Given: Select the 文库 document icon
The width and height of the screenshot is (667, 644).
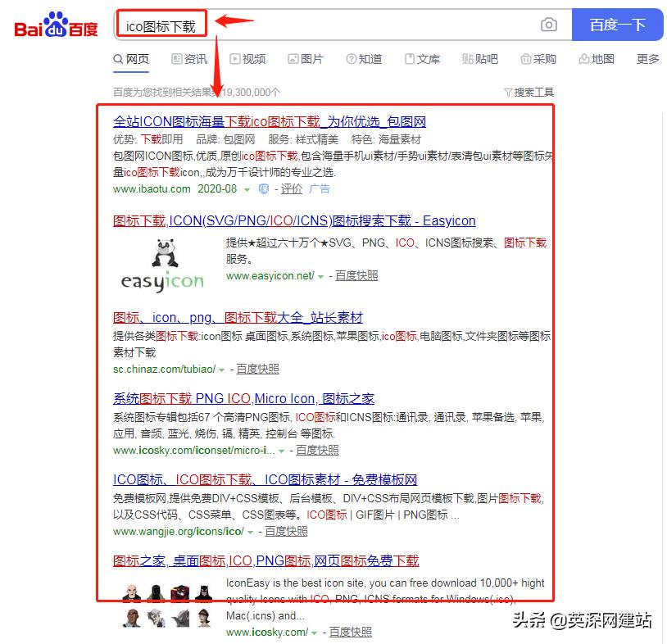Looking at the screenshot, I should coord(409,59).
